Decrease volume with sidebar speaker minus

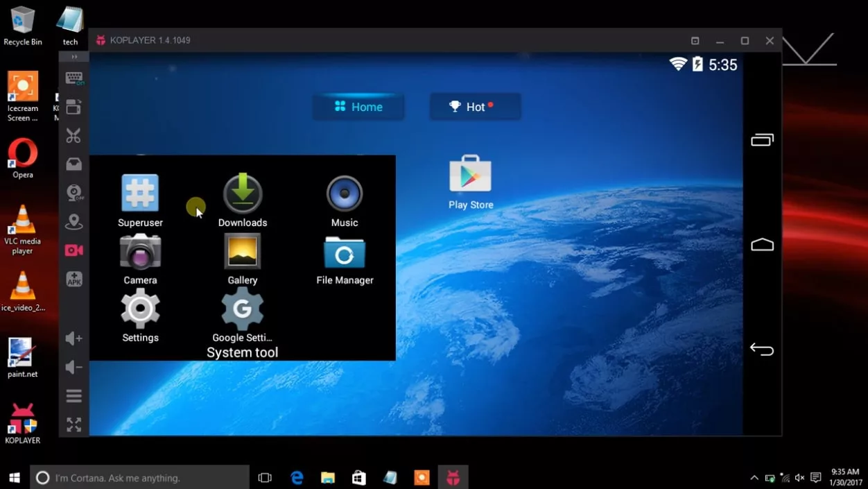[x=73, y=367]
